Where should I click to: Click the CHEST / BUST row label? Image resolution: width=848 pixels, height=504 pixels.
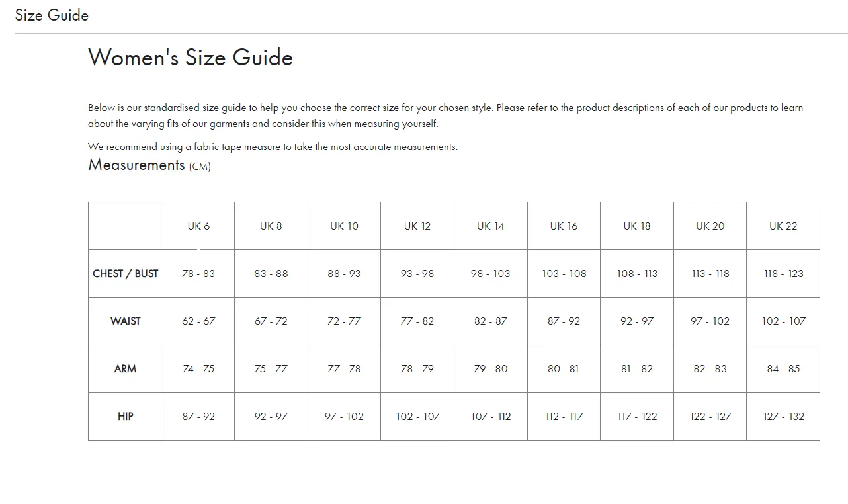(x=126, y=274)
